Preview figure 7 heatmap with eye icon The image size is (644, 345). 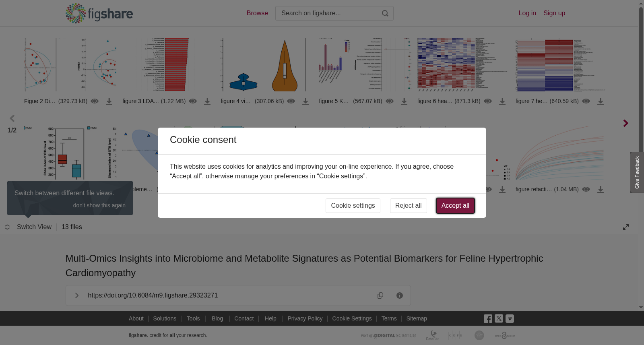pos(586,101)
